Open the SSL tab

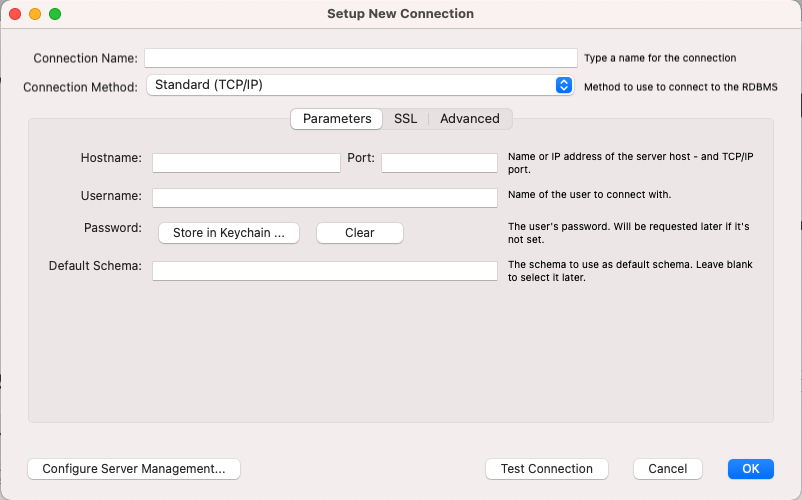pos(405,119)
